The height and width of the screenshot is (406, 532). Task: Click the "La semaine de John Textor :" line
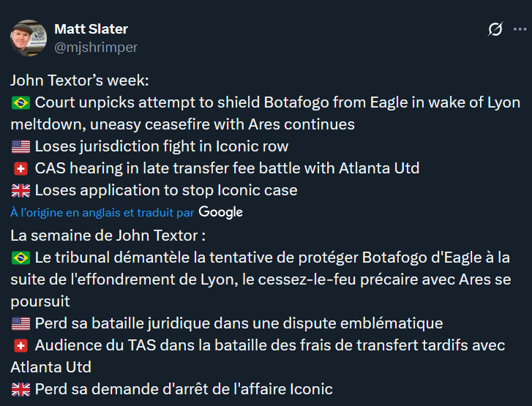[108, 236]
